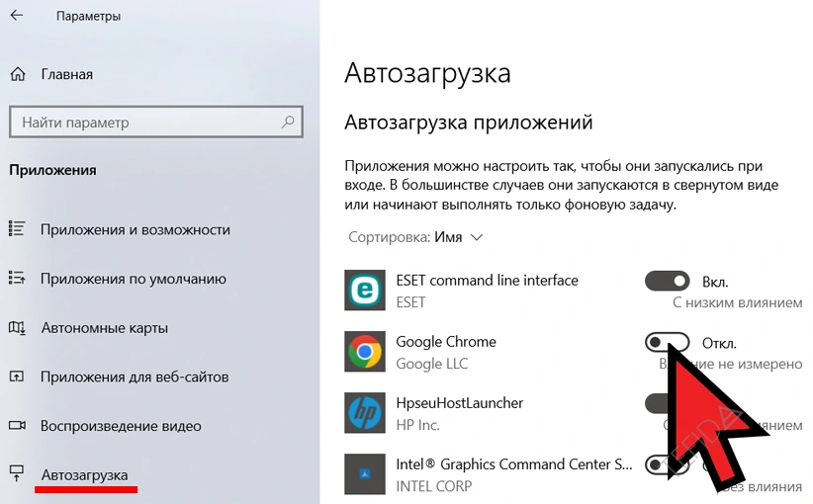The width and height of the screenshot is (813, 504).
Task: Click the Параметры window title
Action: [89, 16]
